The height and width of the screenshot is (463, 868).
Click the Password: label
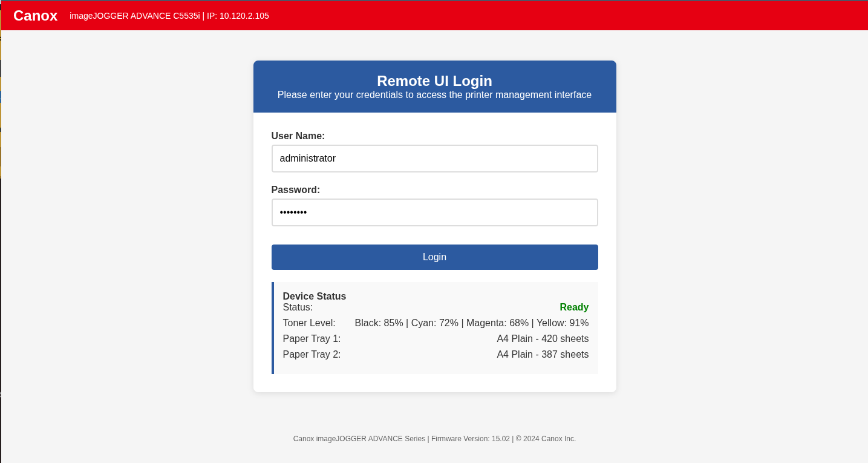pos(296,190)
